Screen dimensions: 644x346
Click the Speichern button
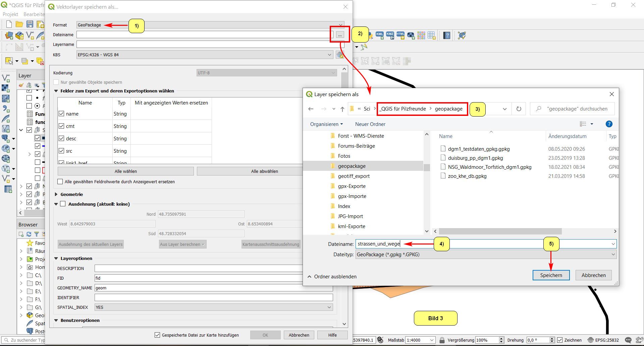(x=551, y=275)
